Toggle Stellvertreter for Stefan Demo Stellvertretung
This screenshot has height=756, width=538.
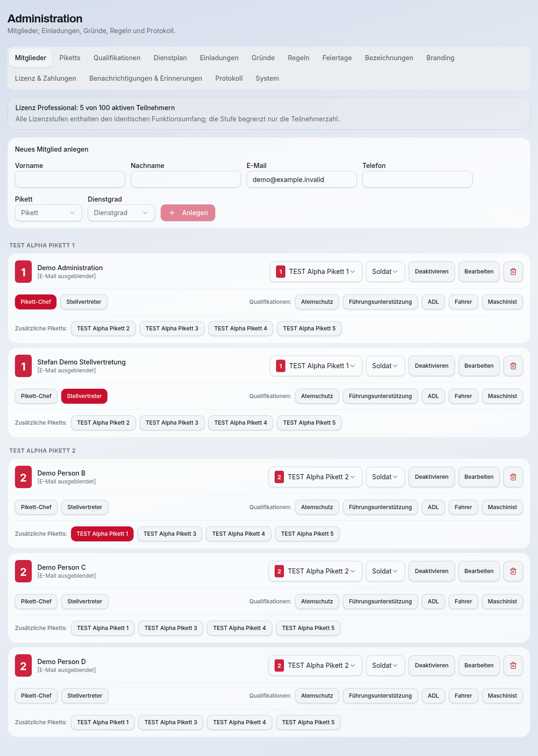point(85,396)
